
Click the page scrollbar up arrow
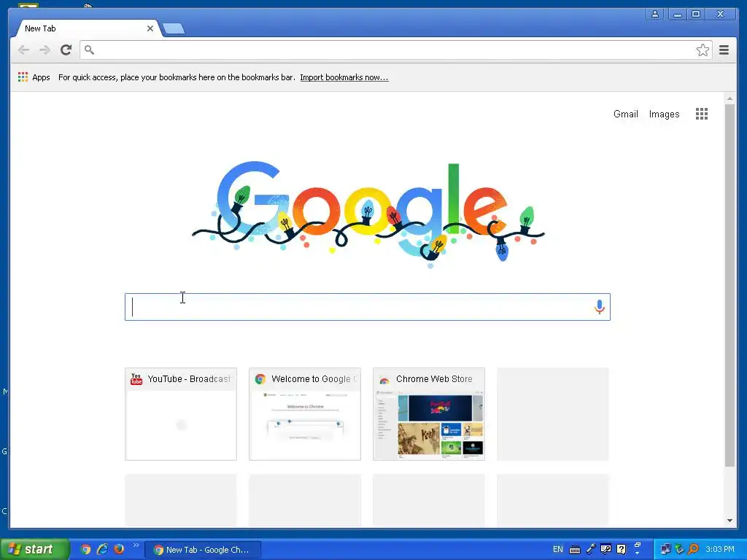pos(729,98)
